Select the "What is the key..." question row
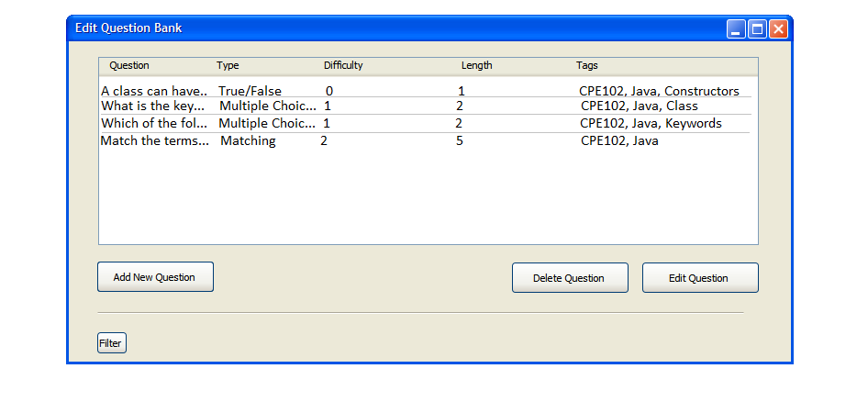Viewport: 868px width, 402px height. [x=154, y=106]
